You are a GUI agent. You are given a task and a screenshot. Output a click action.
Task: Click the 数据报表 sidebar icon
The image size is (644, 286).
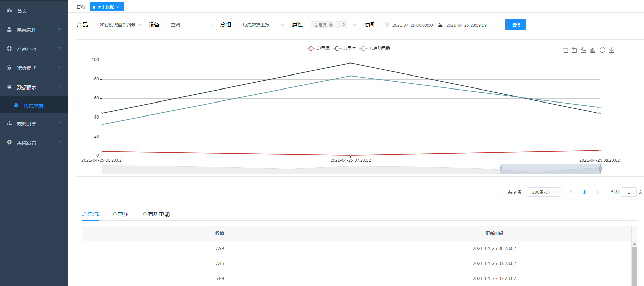coord(9,87)
